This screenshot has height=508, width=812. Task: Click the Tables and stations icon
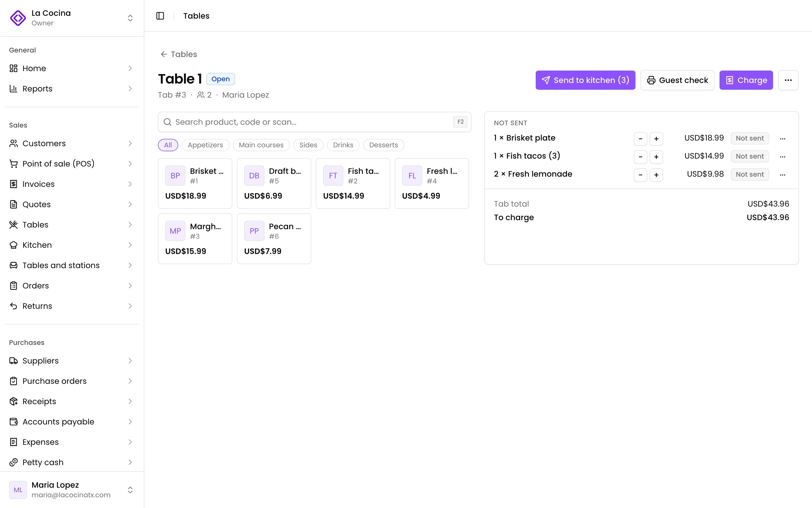[14, 265]
